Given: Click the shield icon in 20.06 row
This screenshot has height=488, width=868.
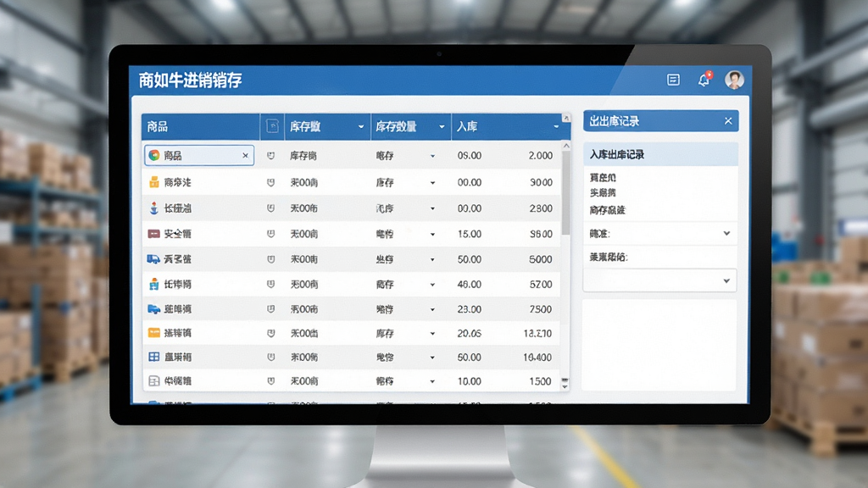Looking at the screenshot, I should [270, 333].
